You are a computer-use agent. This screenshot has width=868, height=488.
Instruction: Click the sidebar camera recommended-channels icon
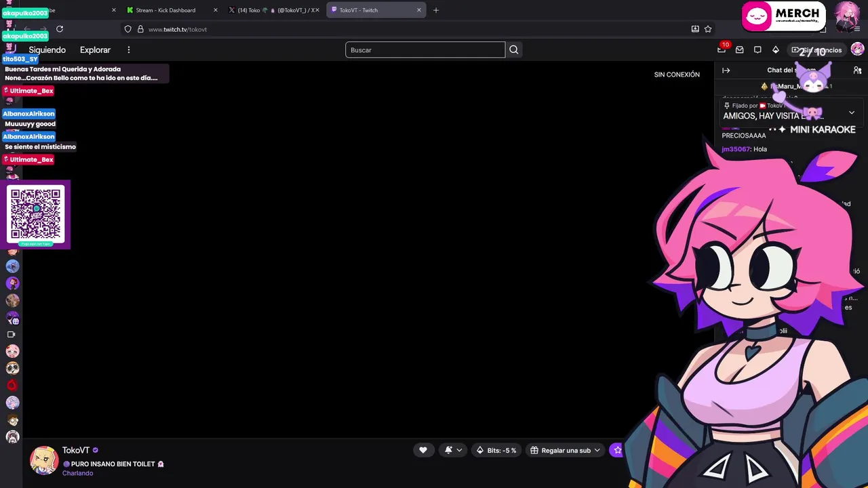pyautogui.click(x=11, y=334)
